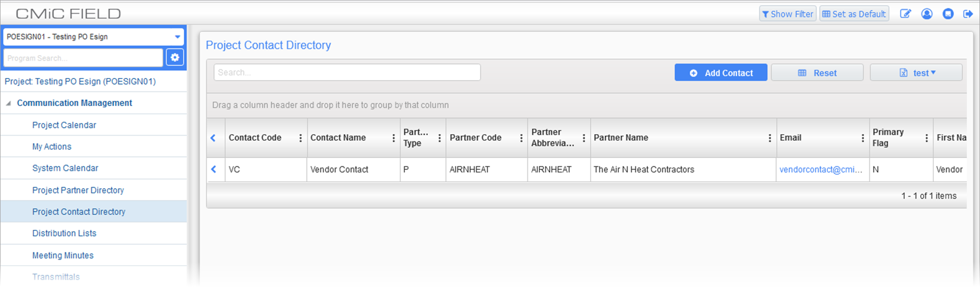The width and height of the screenshot is (980, 287).
Task: Click the program search settings gear icon
Action: click(x=175, y=58)
